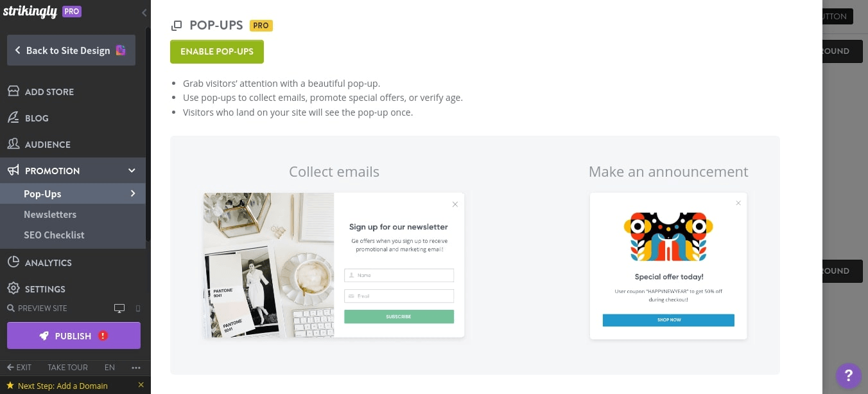Switch preview to mobile phone icon
Screen dimensions: 868x394
click(137, 309)
